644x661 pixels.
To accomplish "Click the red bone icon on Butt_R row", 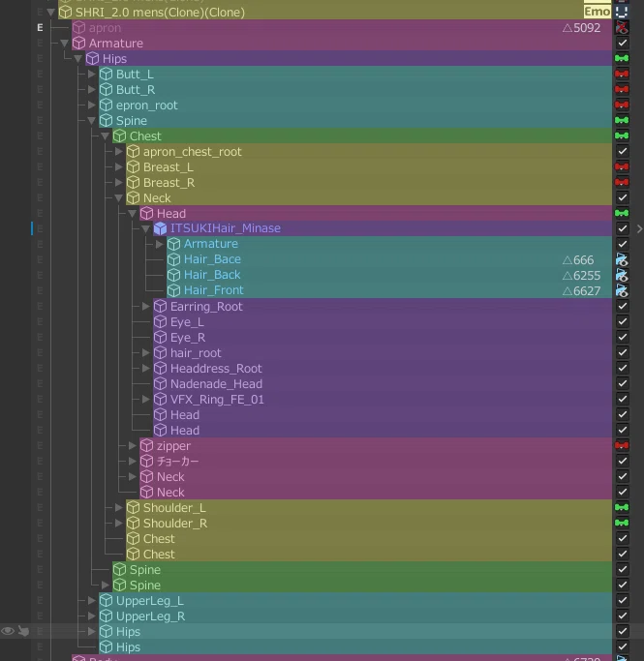I will click(x=622, y=89).
